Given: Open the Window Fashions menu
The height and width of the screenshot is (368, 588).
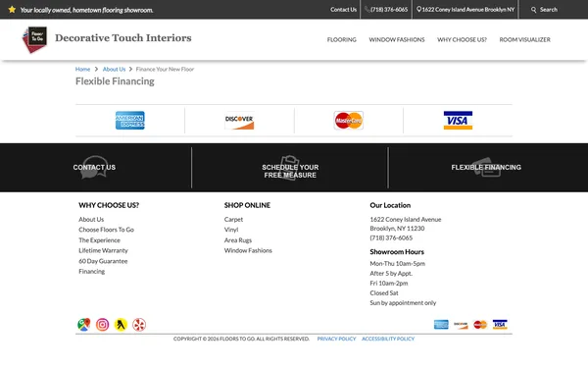Looking at the screenshot, I should (397, 40).
